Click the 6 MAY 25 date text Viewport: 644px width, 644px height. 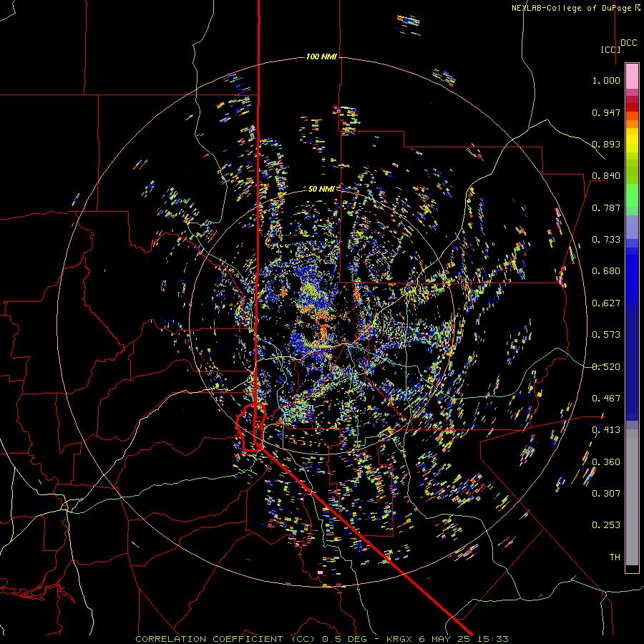click(x=444, y=639)
